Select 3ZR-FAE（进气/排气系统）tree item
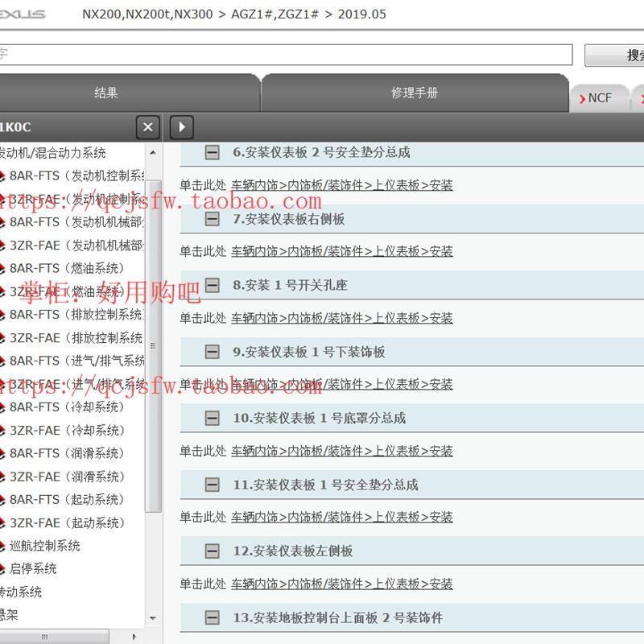 tap(76, 385)
